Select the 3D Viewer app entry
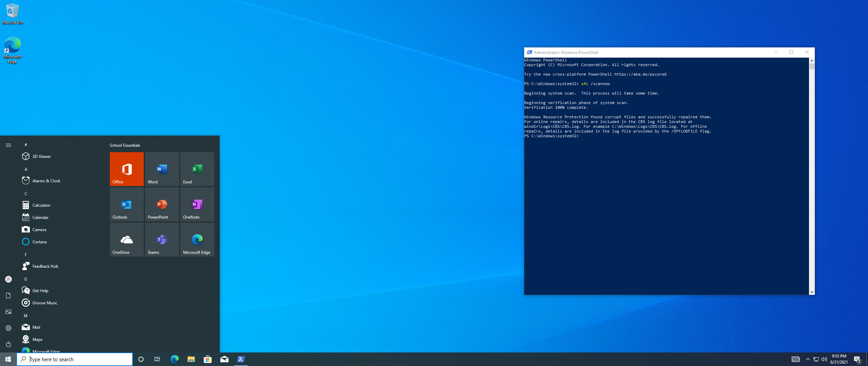868x366 pixels. 41,156
